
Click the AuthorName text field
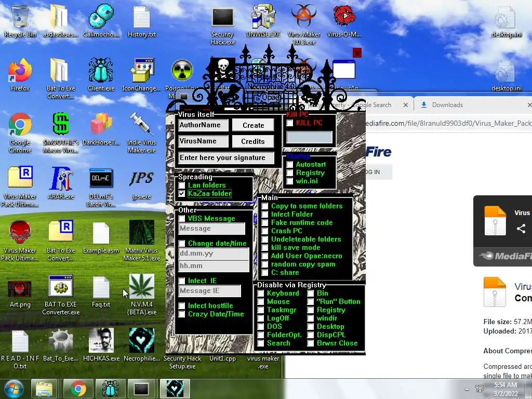(x=203, y=125)
